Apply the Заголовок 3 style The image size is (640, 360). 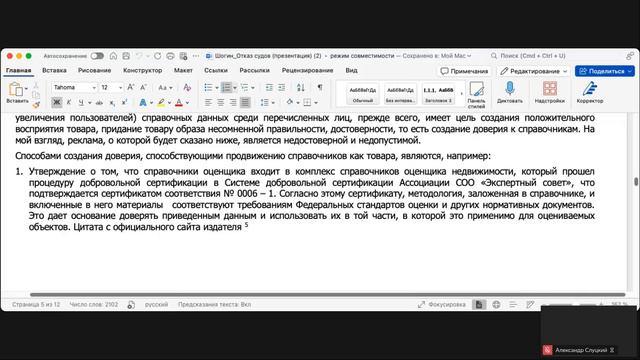tap(438, 94)
